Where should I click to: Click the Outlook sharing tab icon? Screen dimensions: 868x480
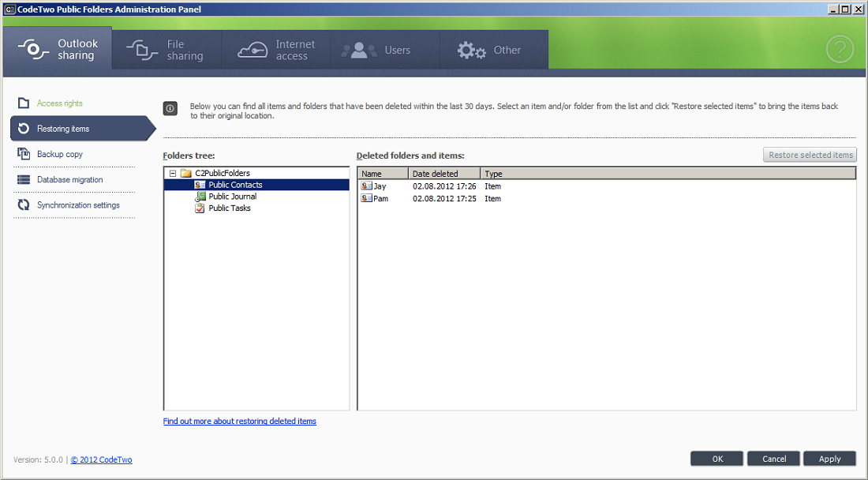[33, 49]
